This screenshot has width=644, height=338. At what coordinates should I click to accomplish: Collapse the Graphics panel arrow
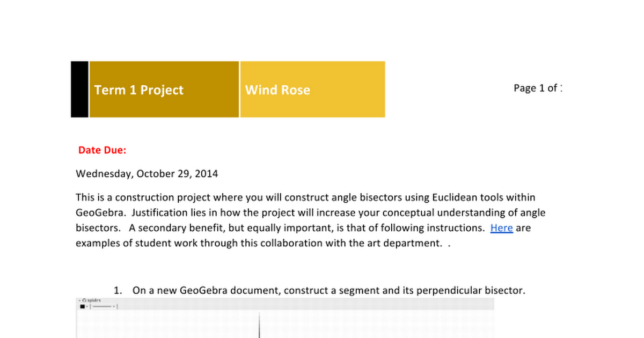pos(79,300)
